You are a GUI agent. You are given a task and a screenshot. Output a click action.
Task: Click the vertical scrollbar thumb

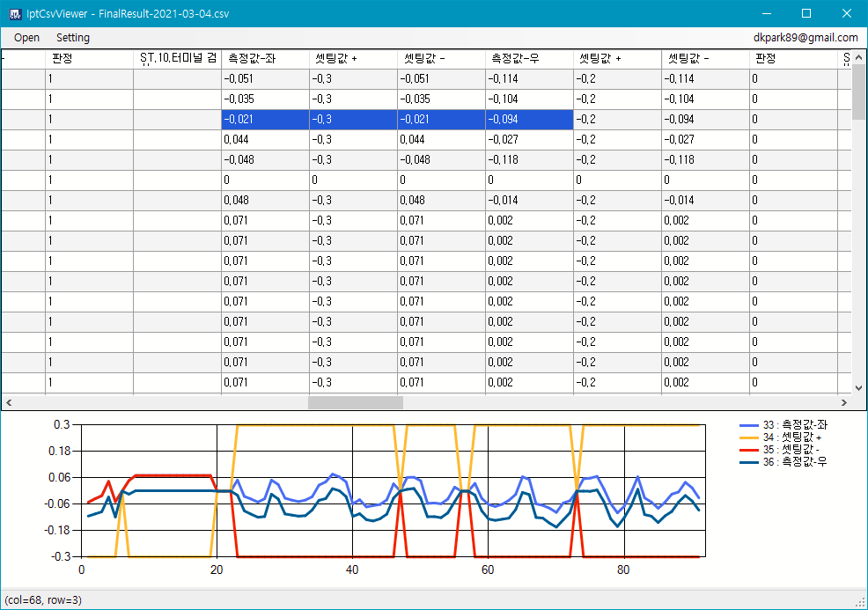coord(858,92)
